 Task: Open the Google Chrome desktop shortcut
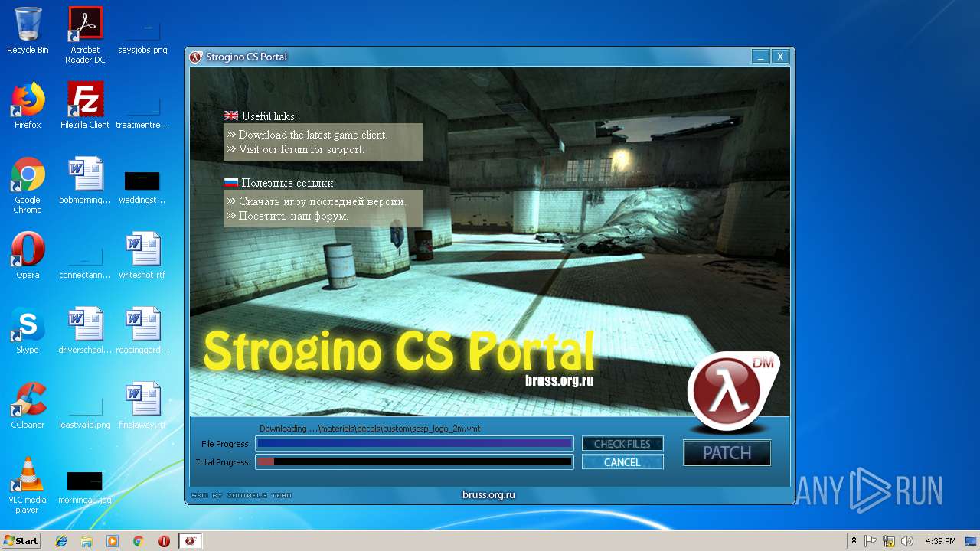tap(28, 185)
